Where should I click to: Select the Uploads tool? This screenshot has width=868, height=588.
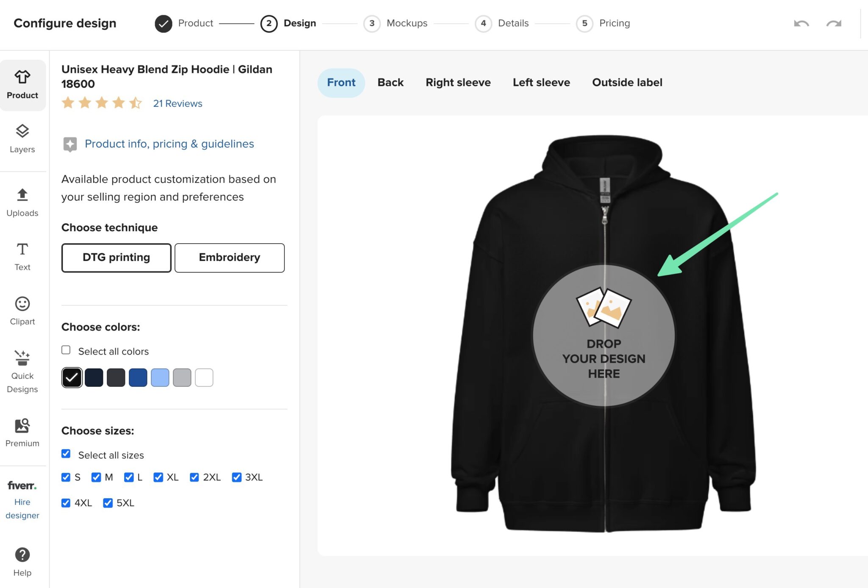coord(22,202)
